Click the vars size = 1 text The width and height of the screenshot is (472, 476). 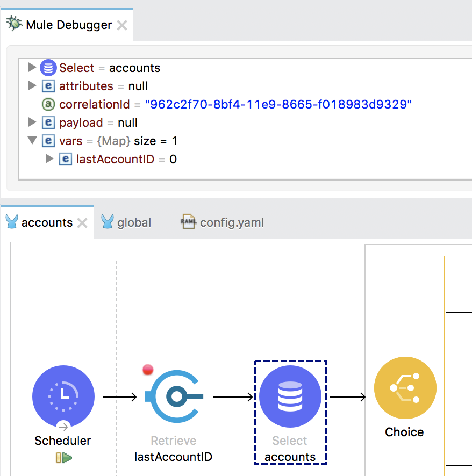coord(155,141)
